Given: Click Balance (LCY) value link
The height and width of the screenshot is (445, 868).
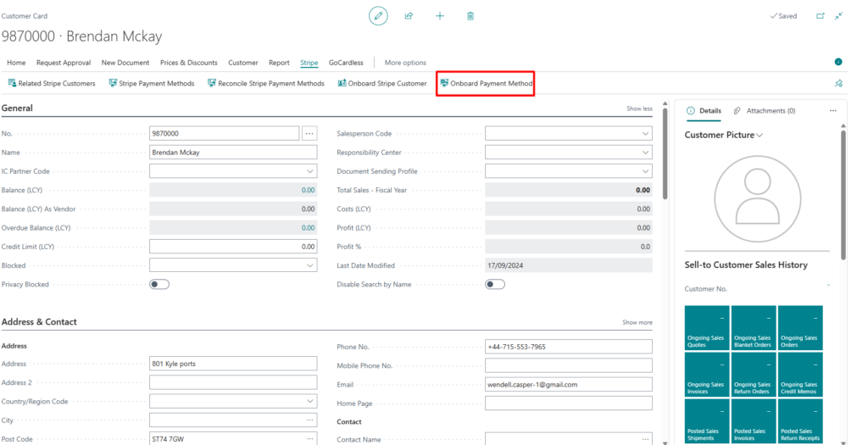Looking at the screenshot, I should 308,190.
